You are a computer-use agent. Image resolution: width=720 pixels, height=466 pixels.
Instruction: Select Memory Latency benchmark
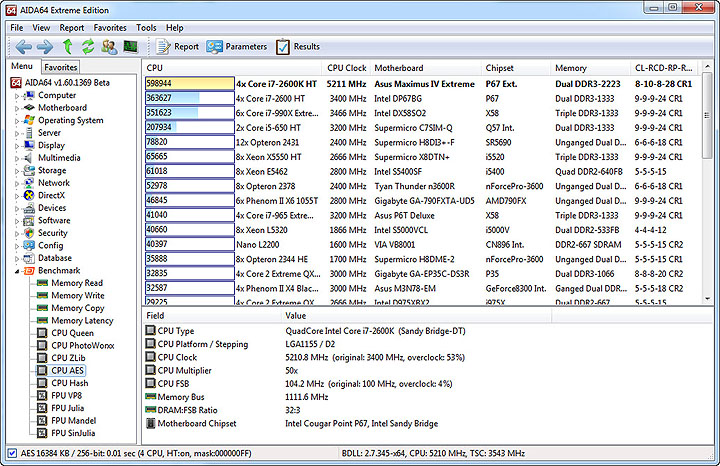coord(82,320)
